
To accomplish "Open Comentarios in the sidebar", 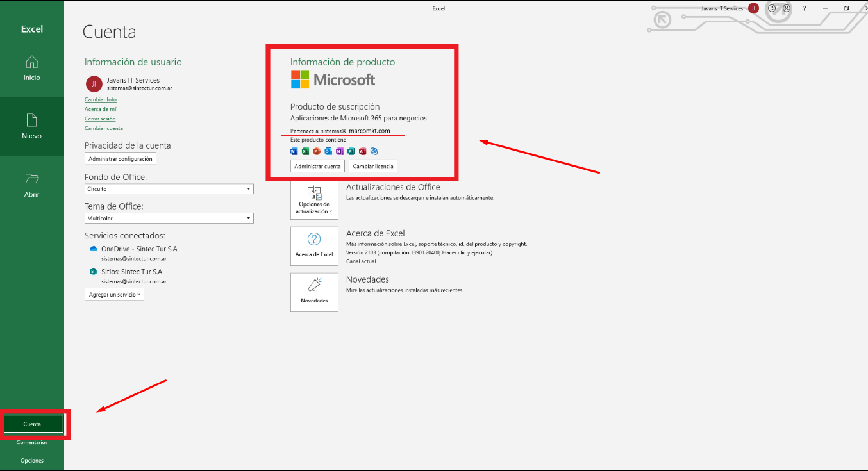I will (x=32, y=442).
